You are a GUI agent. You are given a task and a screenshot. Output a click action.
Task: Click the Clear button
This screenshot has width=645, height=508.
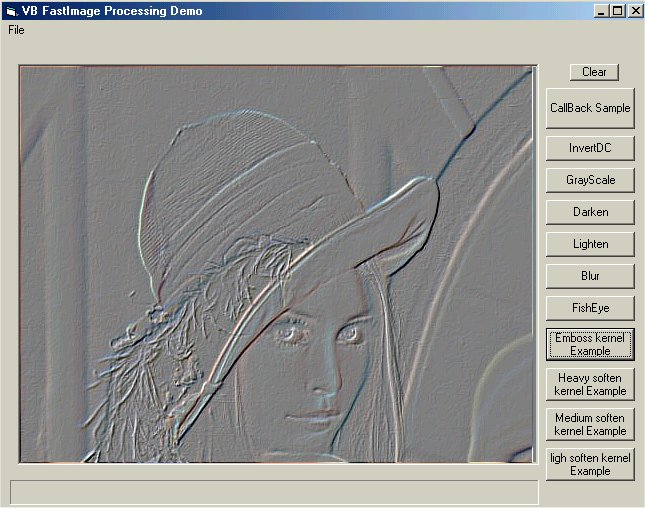coord(594,72)
